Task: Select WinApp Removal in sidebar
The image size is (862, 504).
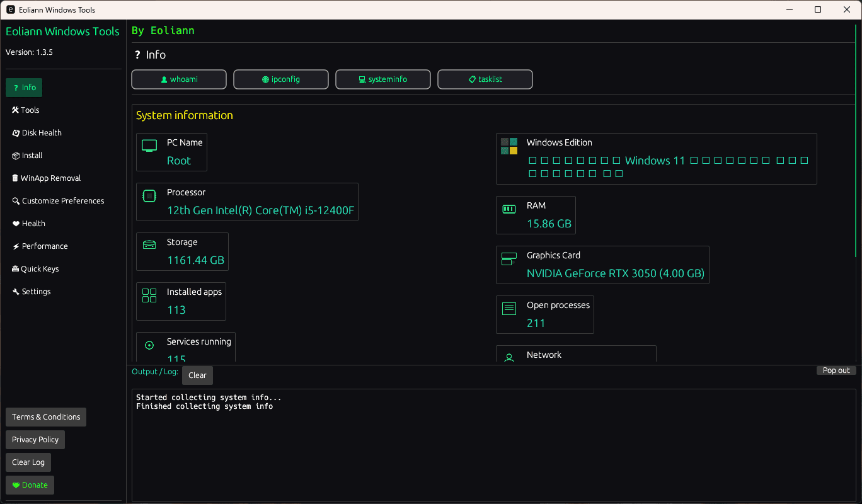Action: pyautogui.click(x=46, y=178)
